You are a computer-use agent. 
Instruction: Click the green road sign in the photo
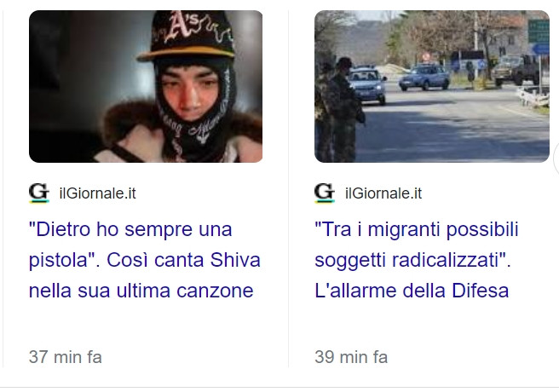point(539,32)
